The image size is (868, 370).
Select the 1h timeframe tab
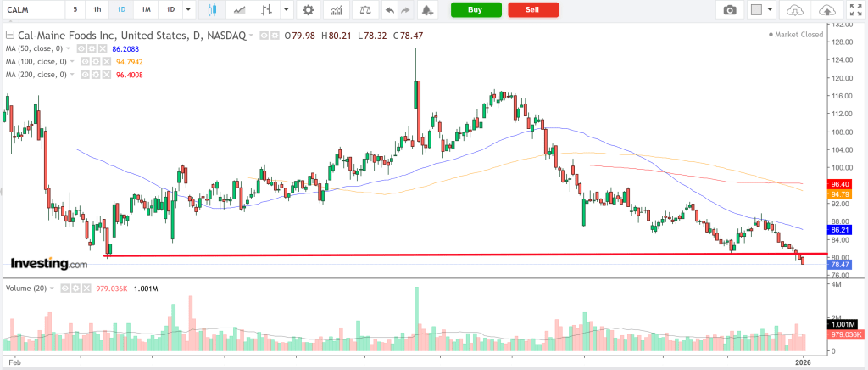pos(97,10)
